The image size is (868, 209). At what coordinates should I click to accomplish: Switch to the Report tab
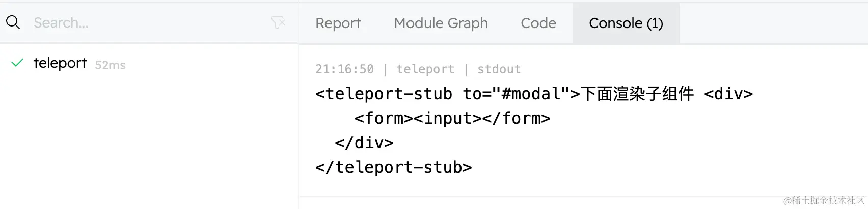(338, 23)
